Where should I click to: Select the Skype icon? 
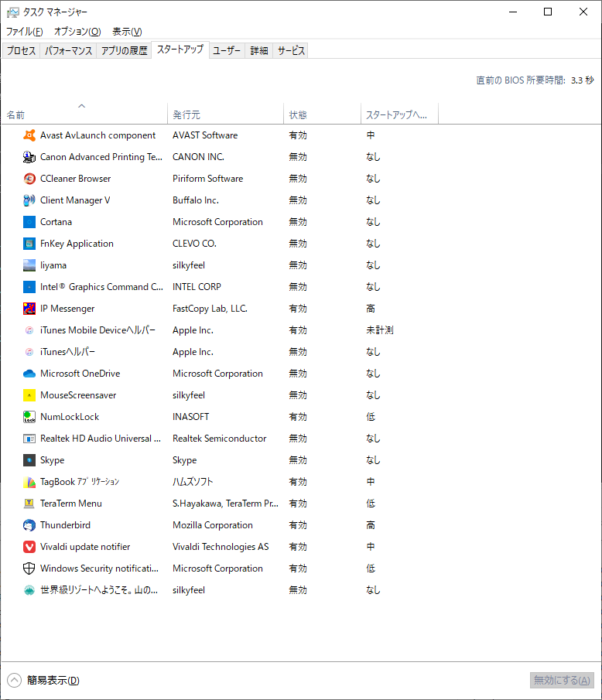29,459
